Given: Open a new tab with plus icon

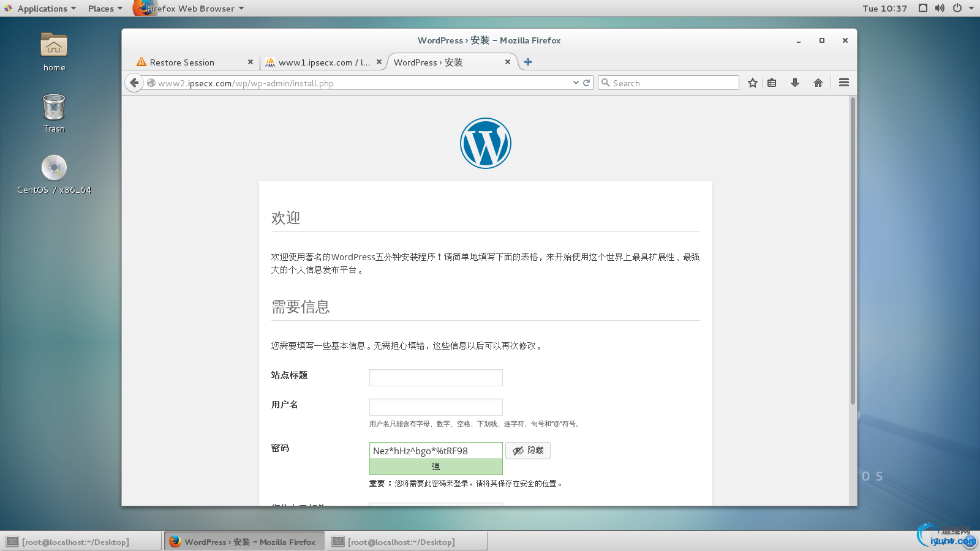Looking at the screenshot, I should 528,62.
